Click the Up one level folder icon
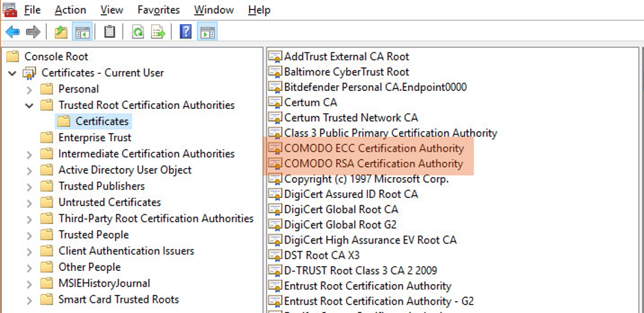 pos(61,32)
